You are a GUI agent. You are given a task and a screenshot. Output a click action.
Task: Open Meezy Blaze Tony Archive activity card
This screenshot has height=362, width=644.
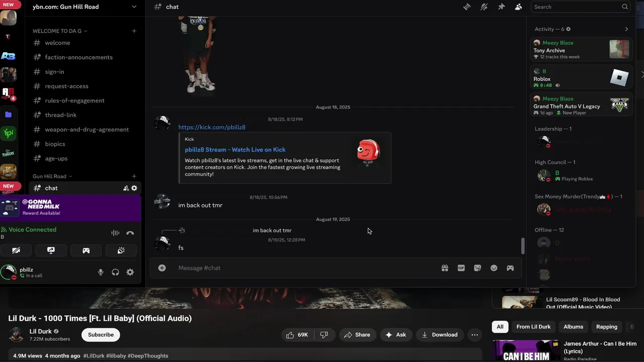click(581, 49)
